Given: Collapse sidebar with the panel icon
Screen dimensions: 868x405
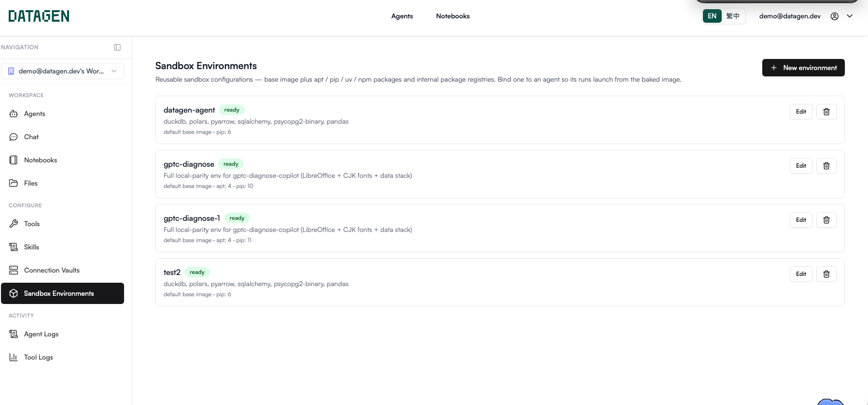Looking at the screenshot, I should (x=117, y=47).
